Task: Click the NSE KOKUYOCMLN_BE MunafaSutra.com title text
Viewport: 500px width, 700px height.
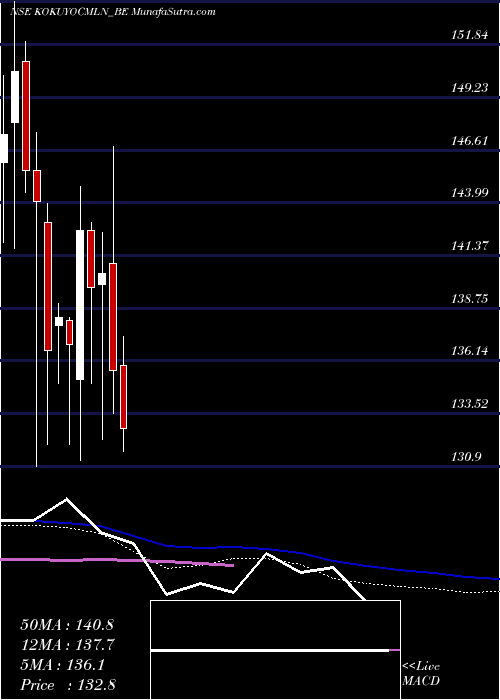Action: [x=112, y=12]
